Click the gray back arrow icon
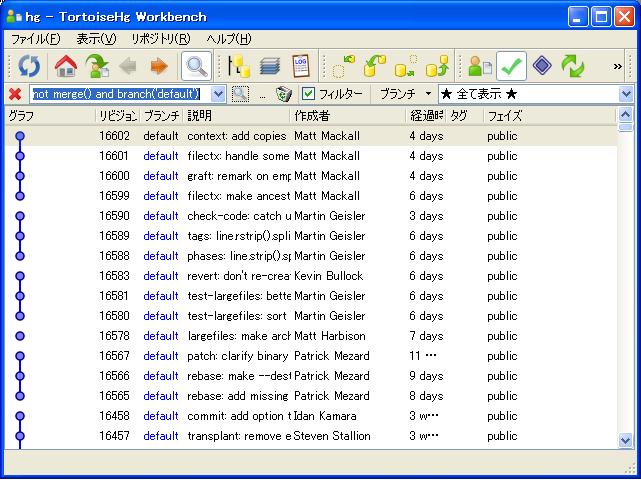 coord(128,66)
